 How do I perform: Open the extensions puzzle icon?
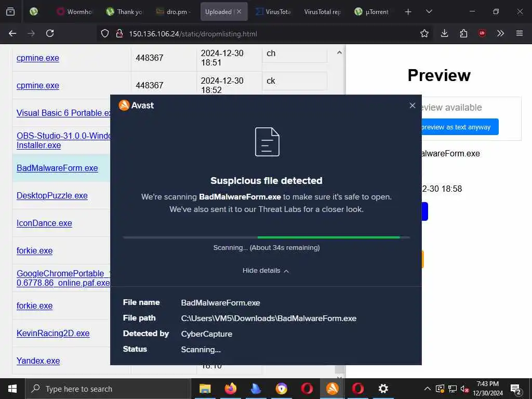463,33
